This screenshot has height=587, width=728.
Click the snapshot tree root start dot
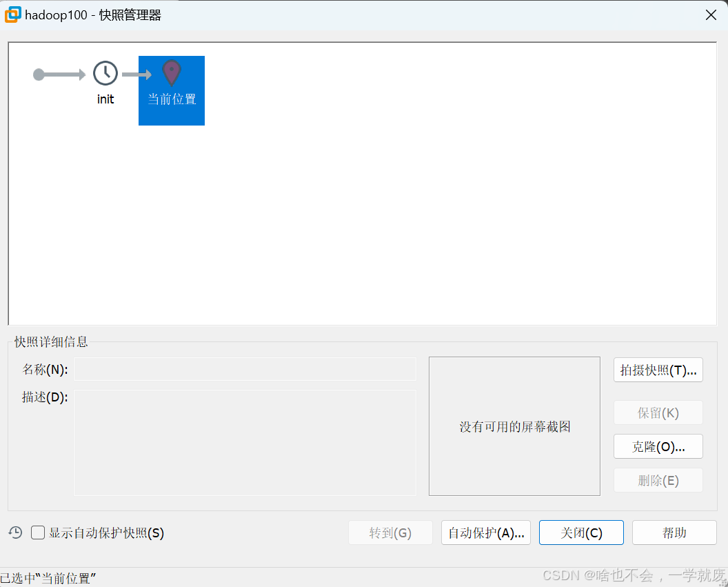click(x=39, y=74)
